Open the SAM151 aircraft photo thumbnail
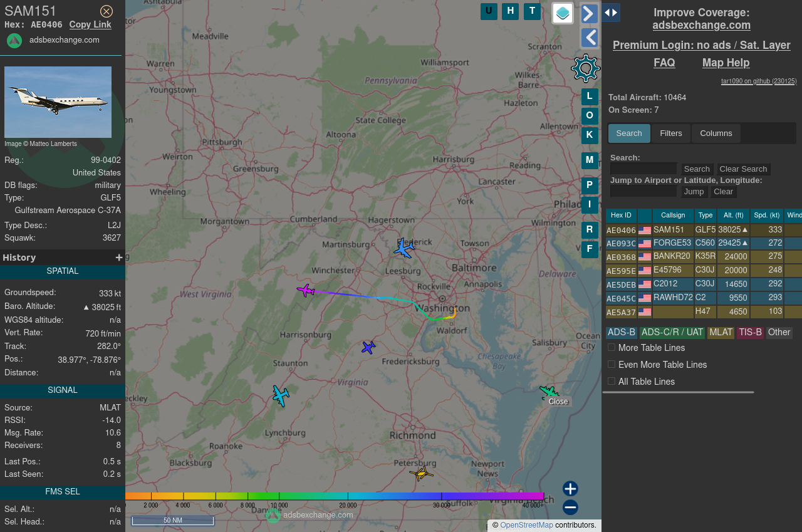 pyautogui.click(x=58, y=102)
